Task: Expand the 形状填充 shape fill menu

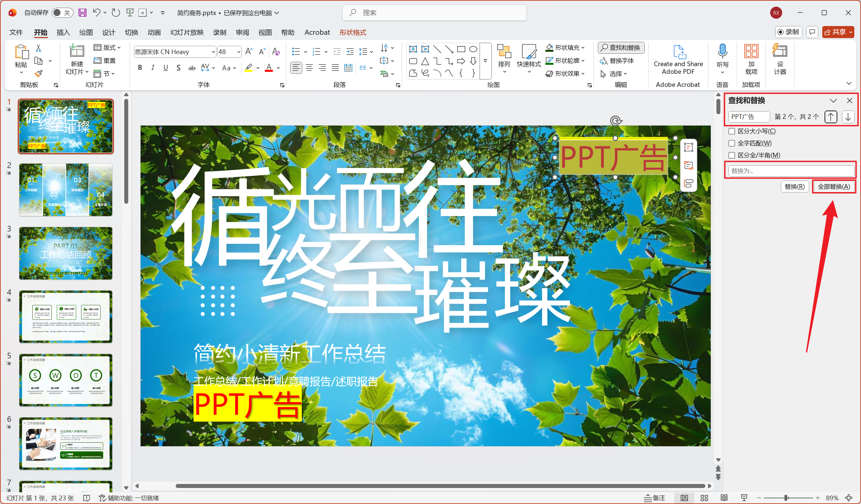Action: click(x=582, y=47)
